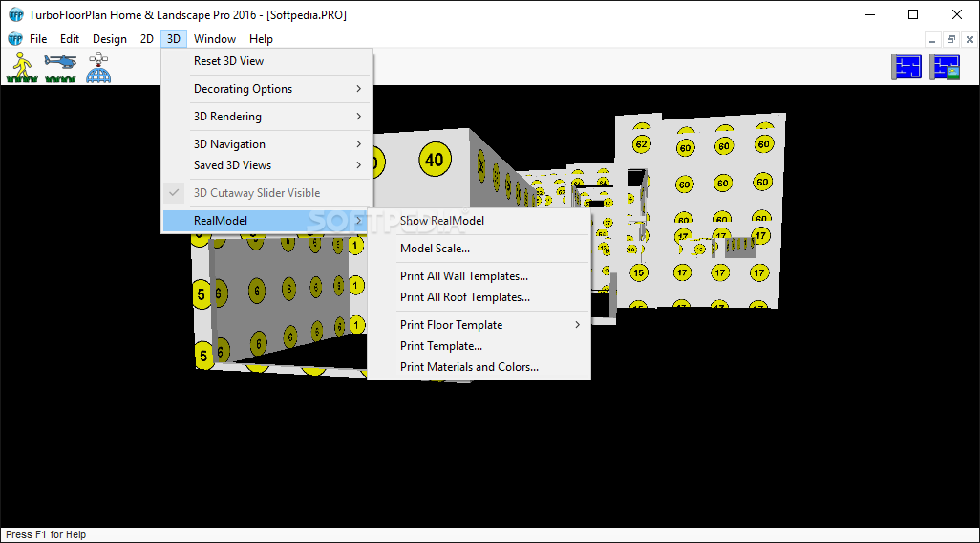Expand the Decorating Options submenu

point(266,89)
